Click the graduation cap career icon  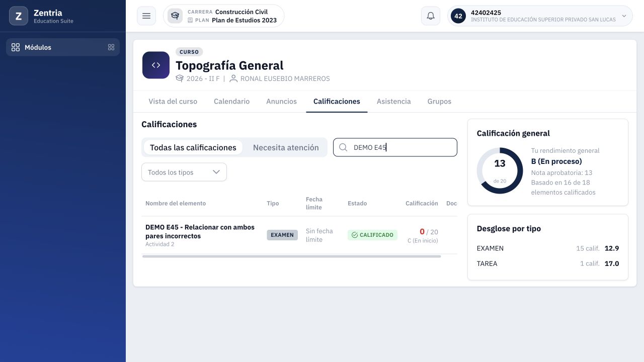pos(175,16)
